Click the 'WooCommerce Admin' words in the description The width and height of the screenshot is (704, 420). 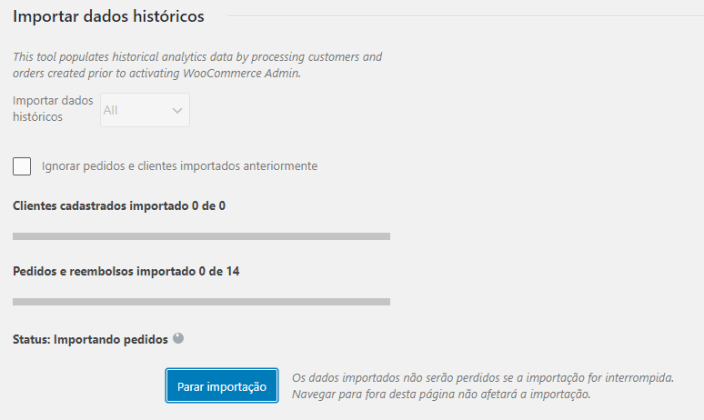click(x=241, y=73)
